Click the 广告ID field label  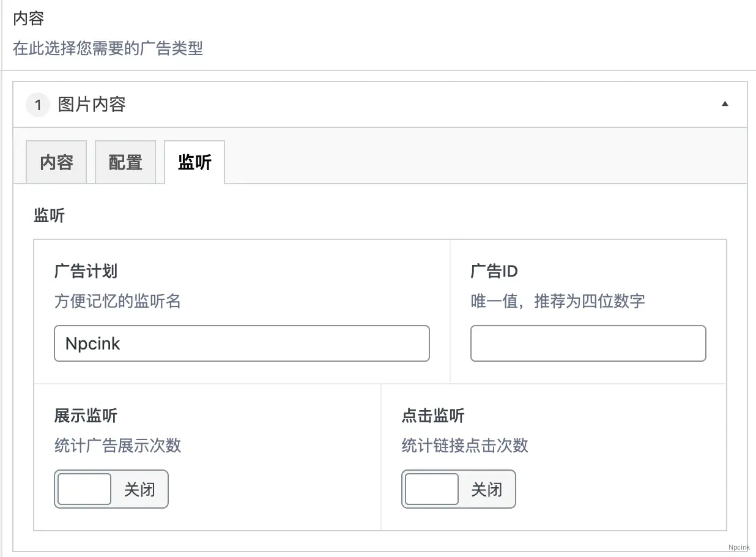(x=494, y=271)
